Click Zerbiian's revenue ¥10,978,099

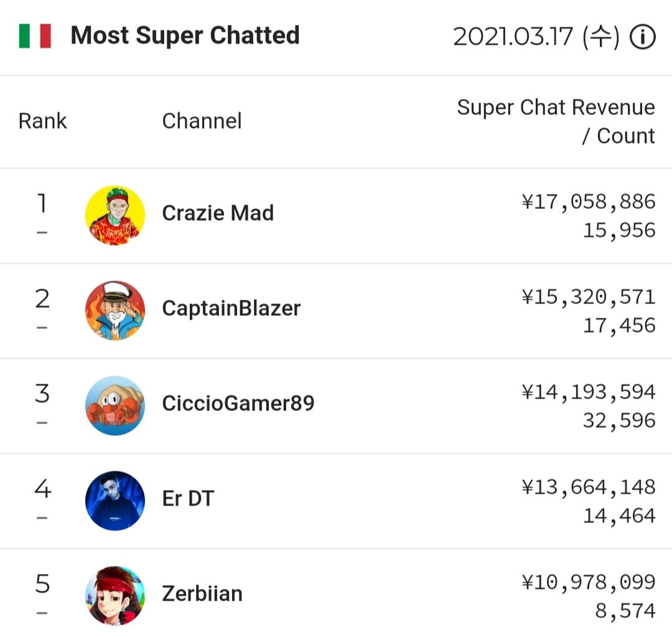point(588,582)
